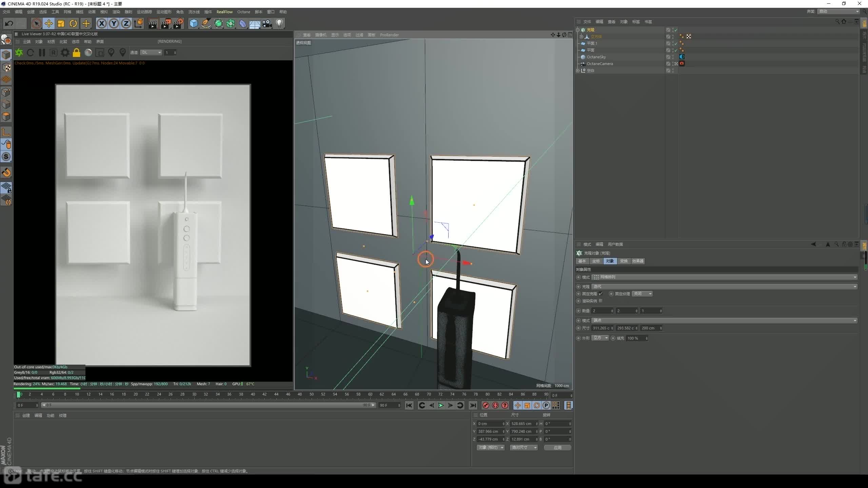Open the 外形 立方 dropdown
868x488 pixels.
(x=600, y=338)
